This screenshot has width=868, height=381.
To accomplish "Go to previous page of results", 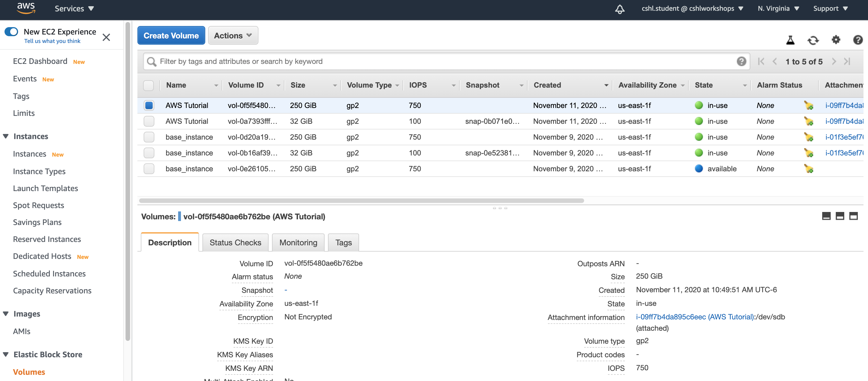I will click(x=775, y=61).
